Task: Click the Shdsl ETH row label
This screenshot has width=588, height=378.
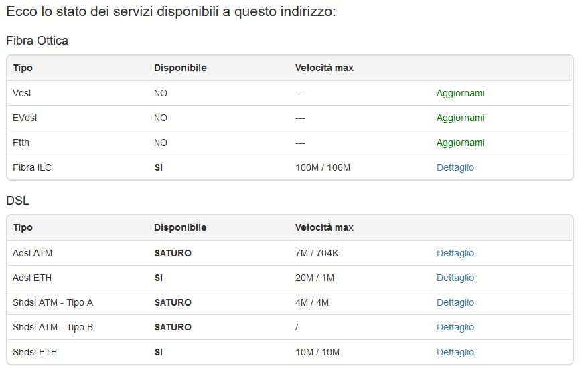Action: [35, 352]
